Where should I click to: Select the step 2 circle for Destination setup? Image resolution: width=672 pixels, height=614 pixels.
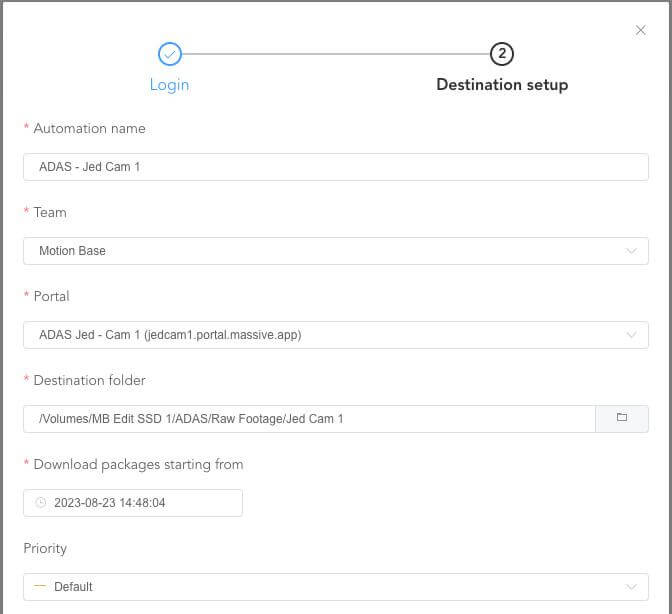tap(501, 54)
